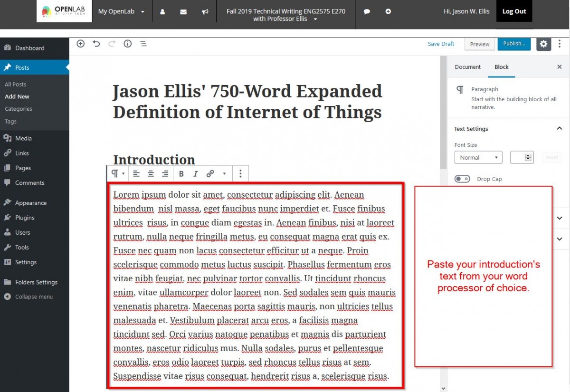Undo the last edit
The image size is (570, 392).
pos(96,44)
